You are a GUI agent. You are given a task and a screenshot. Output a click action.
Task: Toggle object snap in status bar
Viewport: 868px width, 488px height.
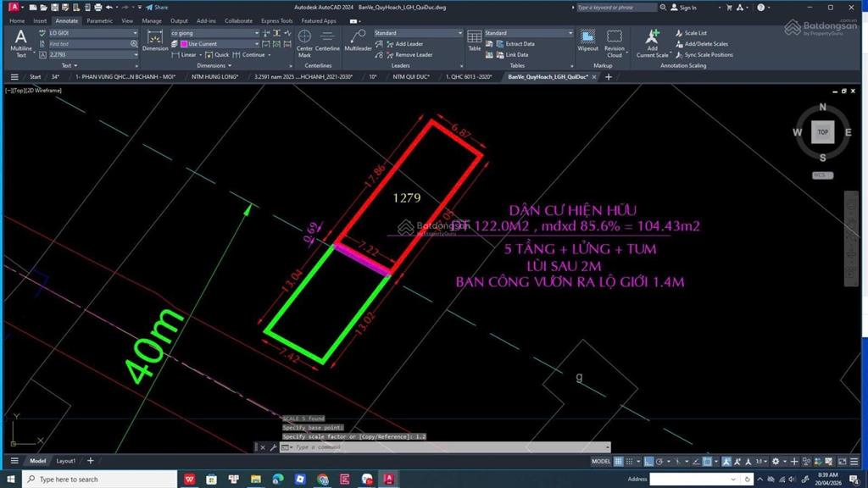(x=708, y=461)
